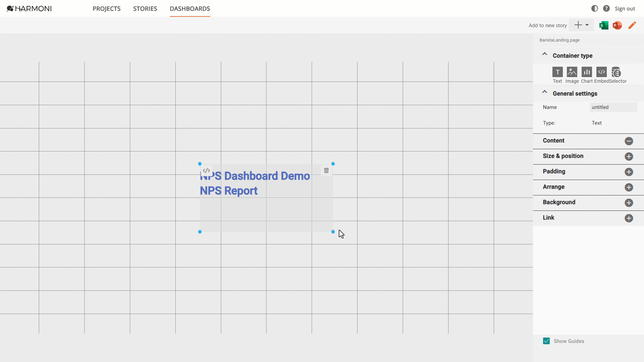Click the embed code icon on container
Image resolution: width=644 pixels, height=362 pixels.
pyautogui.click(x=206, y=171)
